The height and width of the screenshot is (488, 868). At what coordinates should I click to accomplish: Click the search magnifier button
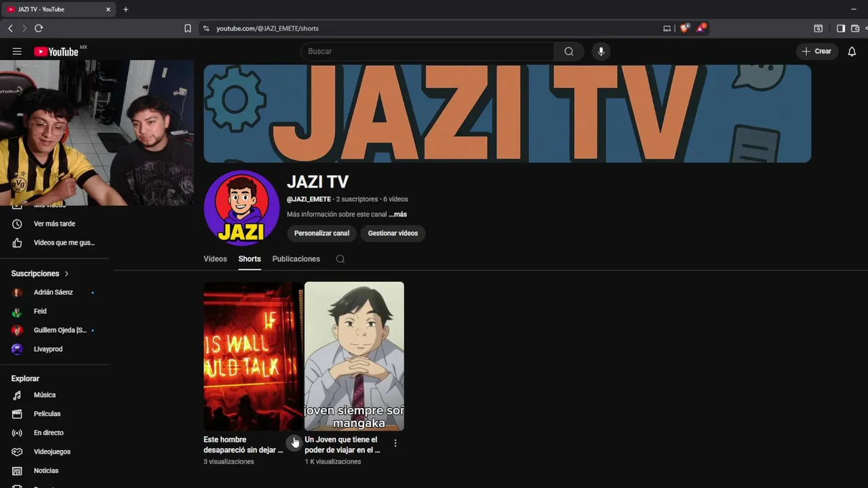(x=569, y=52)
